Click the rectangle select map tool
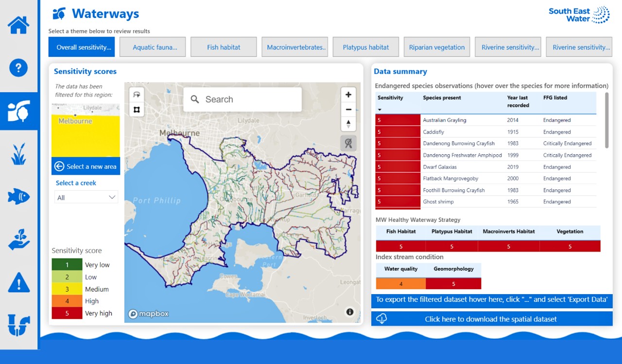This screenshot has width=622, height=364. [137, 110]
